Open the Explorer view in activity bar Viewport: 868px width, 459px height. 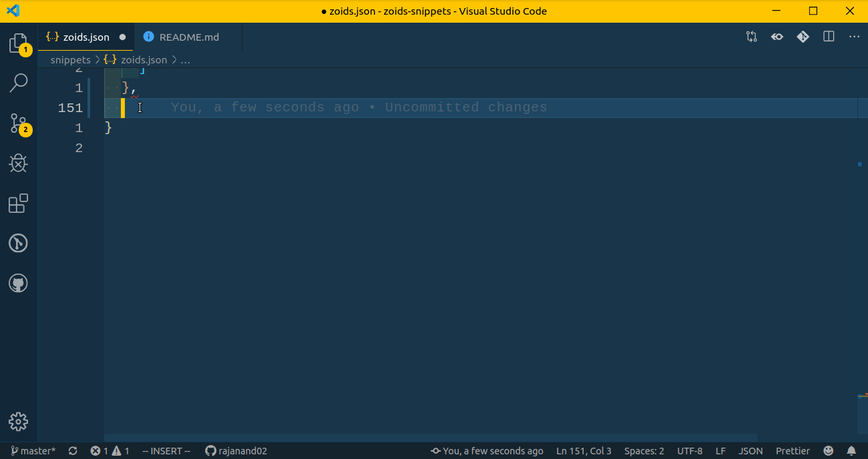pyautogui.click(x=19, y=43)
